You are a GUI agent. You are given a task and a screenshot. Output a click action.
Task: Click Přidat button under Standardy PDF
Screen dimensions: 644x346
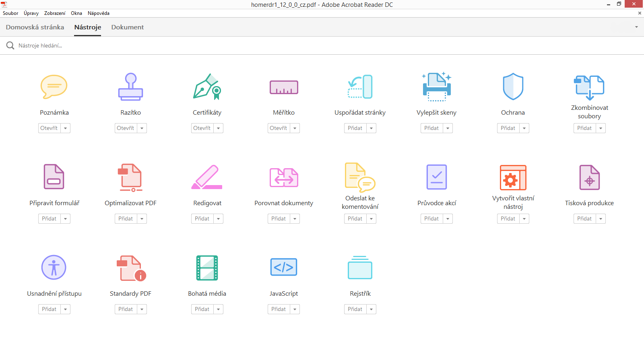pyautogui.click(x=126, y=309)
